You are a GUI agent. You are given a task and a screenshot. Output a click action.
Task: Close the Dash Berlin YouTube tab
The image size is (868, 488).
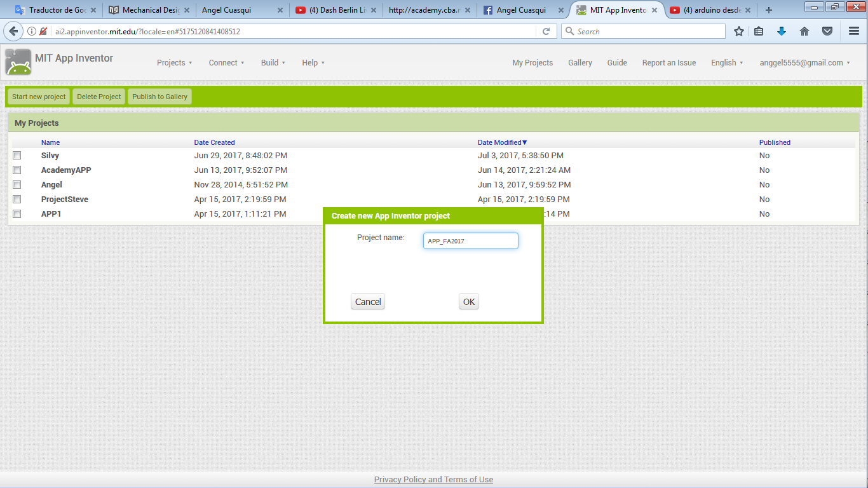pos(374,10)
